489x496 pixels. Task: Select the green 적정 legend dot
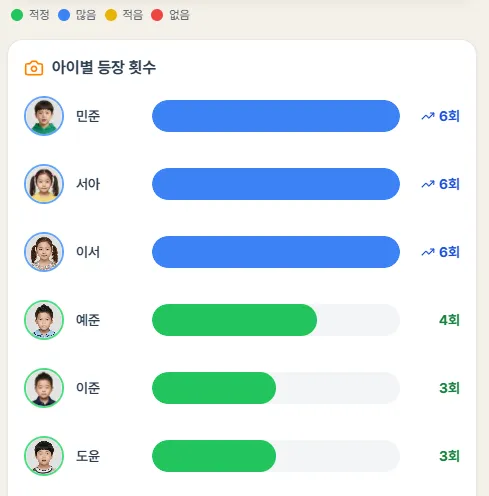[x=17, y=15]
